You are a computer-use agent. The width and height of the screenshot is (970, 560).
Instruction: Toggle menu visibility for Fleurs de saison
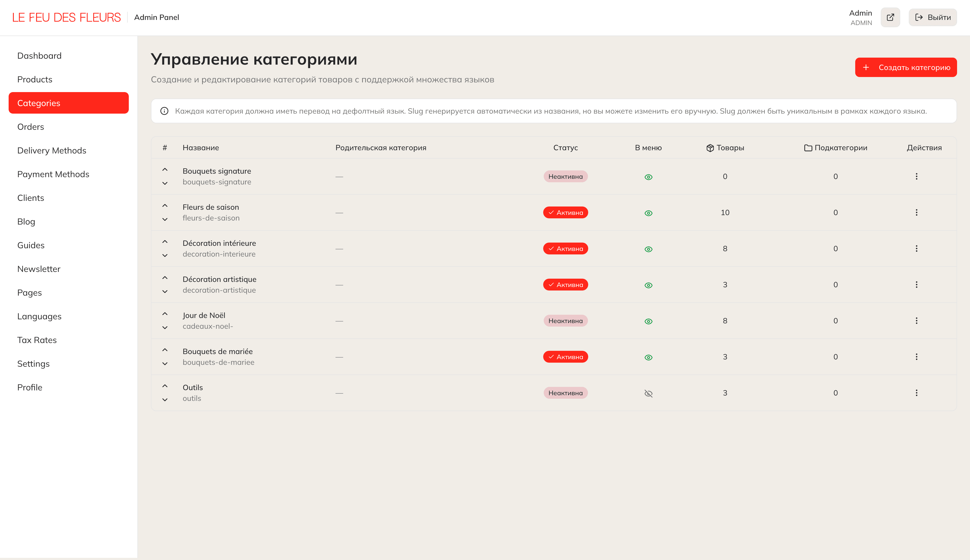pyautogui.click(x=648, y=213)
